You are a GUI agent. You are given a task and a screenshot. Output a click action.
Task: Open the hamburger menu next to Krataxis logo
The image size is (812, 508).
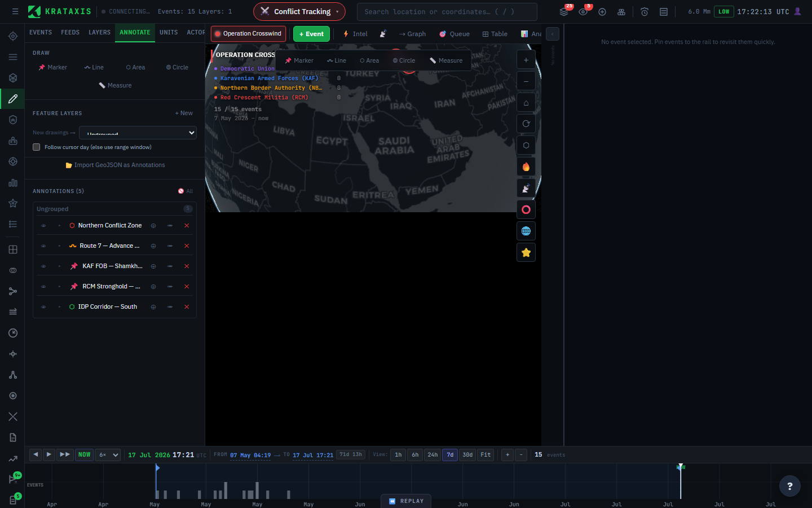(15, 11)
